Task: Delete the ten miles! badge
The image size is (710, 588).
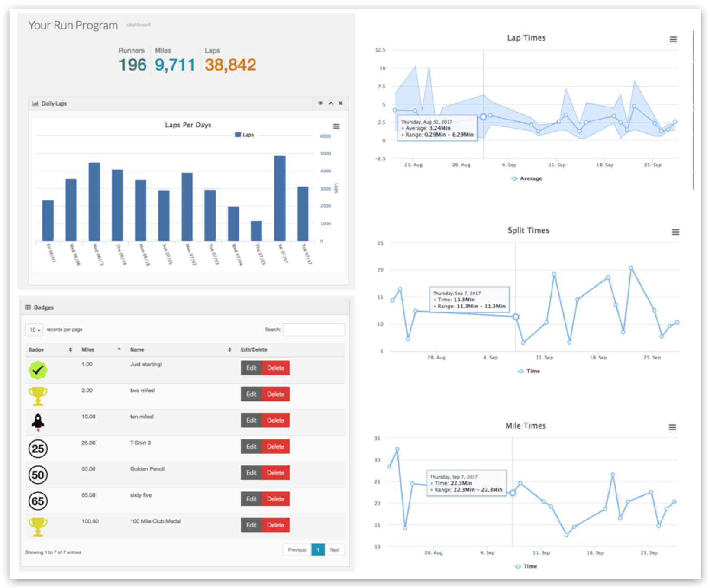Action: click(276, 420)
